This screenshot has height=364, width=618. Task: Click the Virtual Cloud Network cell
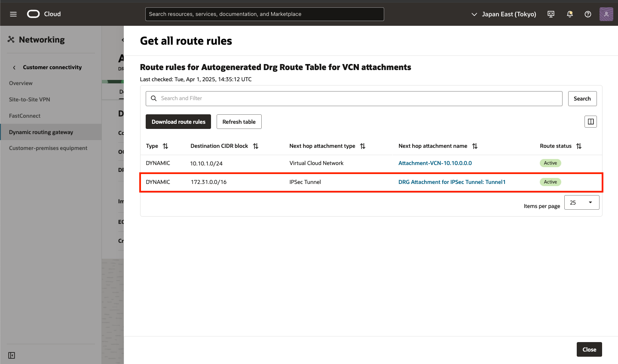point(316,163)
